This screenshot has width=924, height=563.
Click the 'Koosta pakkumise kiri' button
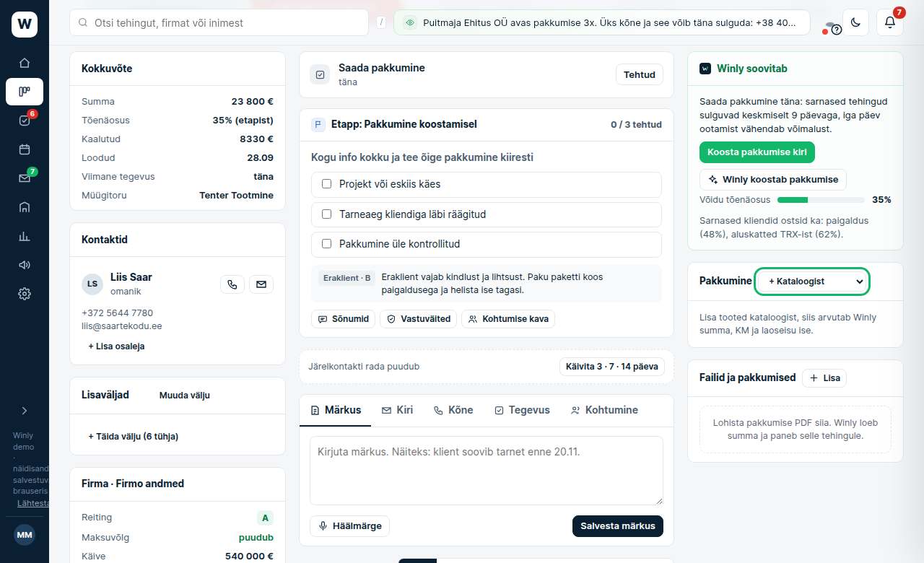tap(757, 152)
